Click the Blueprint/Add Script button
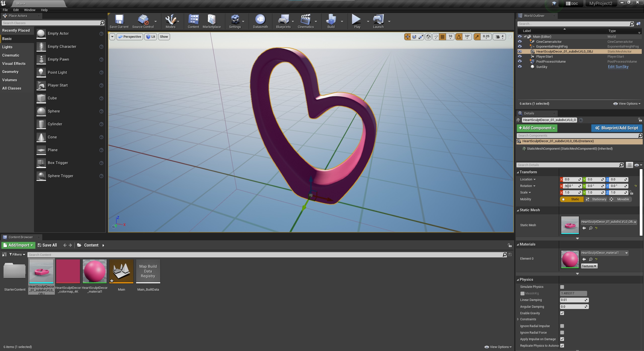Viewport: 644px width, 351px height. [617, 128]
